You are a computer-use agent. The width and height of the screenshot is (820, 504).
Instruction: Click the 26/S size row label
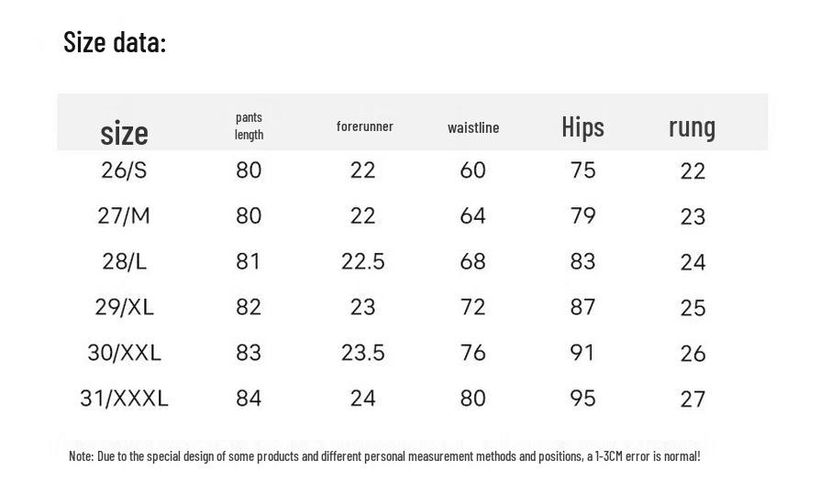[x=124, y=170]
